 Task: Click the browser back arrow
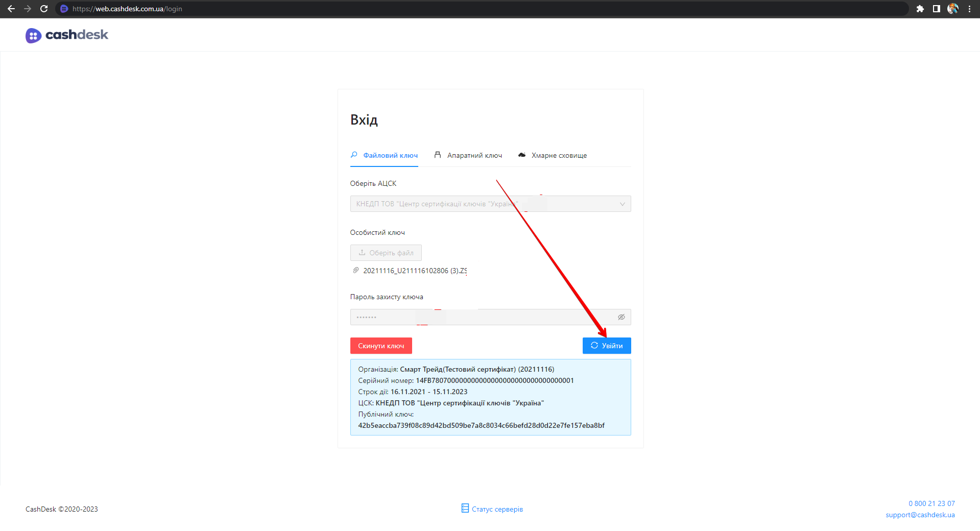point(11,9)
